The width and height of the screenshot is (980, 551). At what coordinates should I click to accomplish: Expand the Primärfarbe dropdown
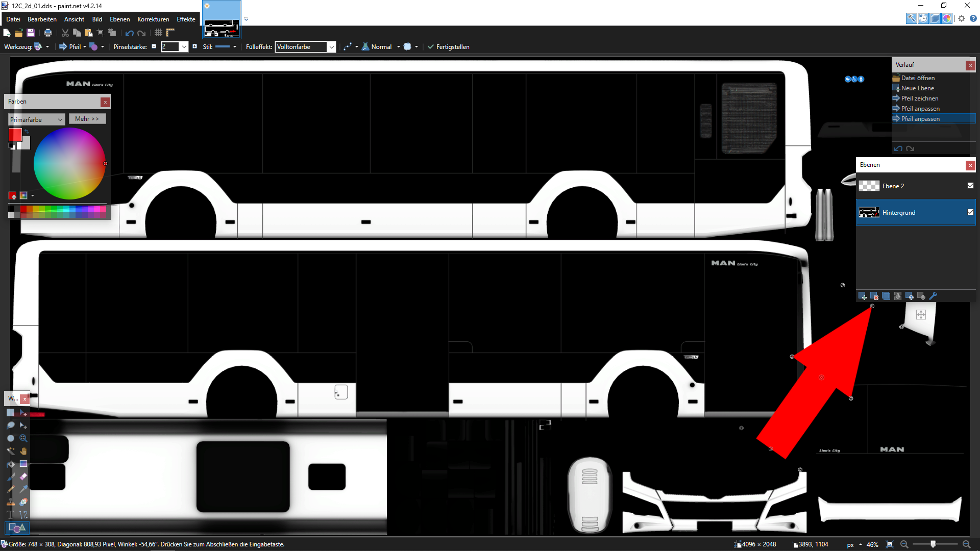pos(60,120)
